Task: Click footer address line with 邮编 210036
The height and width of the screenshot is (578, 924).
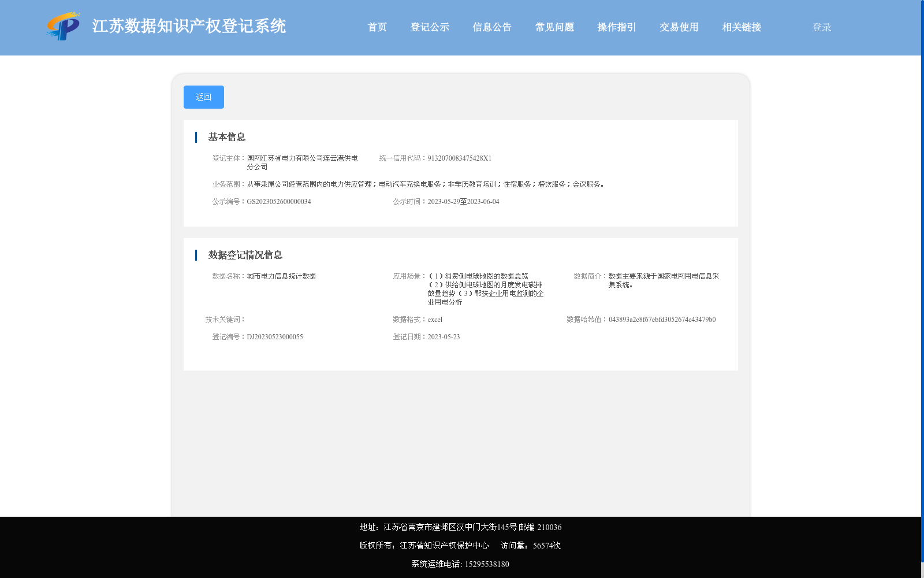Action: pyautogui.click(x=460, y=527)
